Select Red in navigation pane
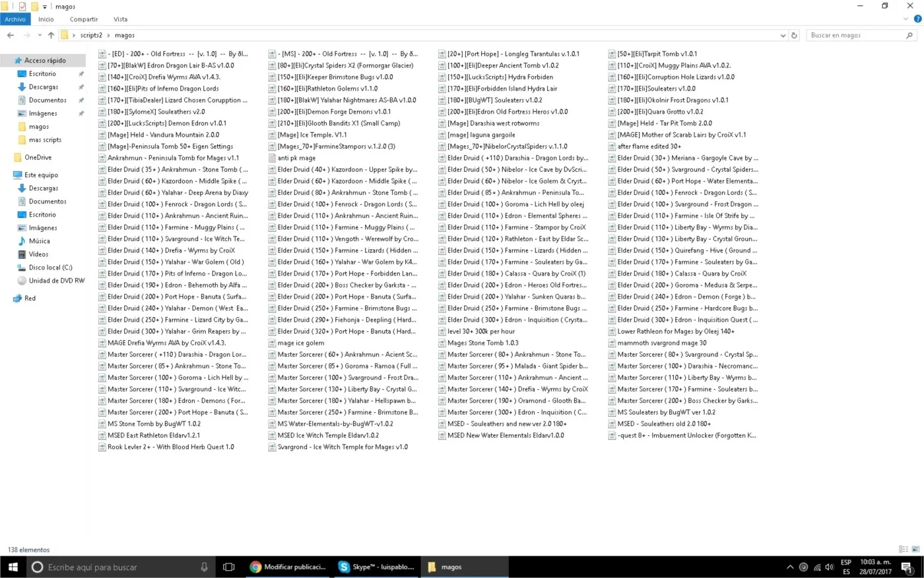924x578 pixels. tap(30, 299)
